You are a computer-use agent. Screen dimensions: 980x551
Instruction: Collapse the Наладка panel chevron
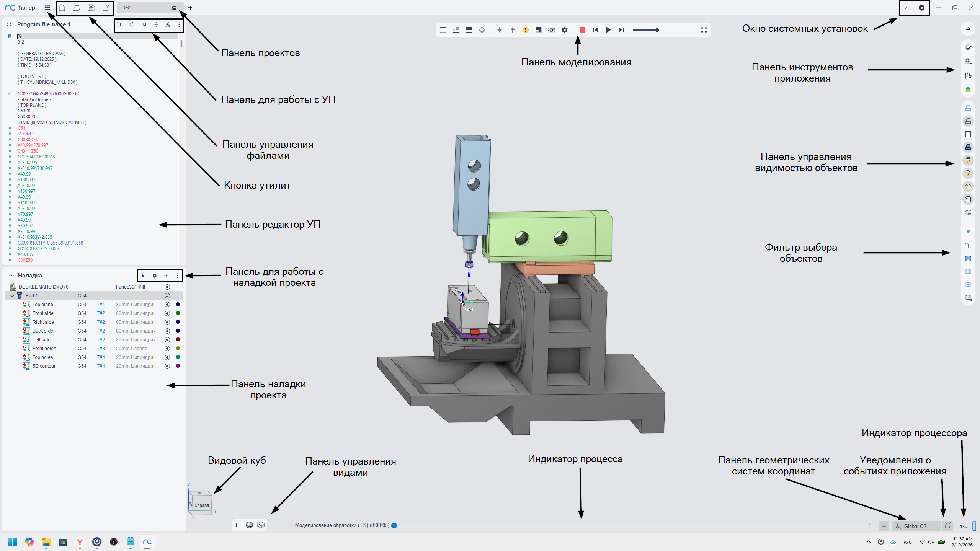coord(11,275)
